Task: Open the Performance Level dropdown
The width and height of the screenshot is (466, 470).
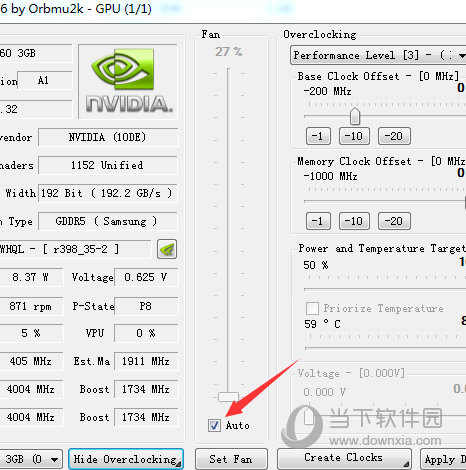Action: [x=378, y=55]
